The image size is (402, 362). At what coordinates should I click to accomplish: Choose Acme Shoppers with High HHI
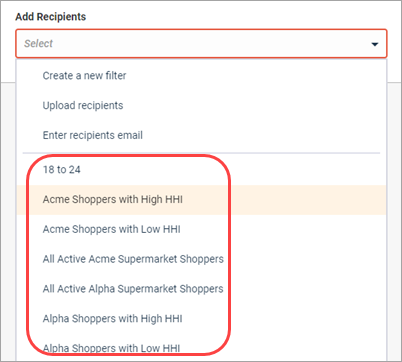[201, 200]
